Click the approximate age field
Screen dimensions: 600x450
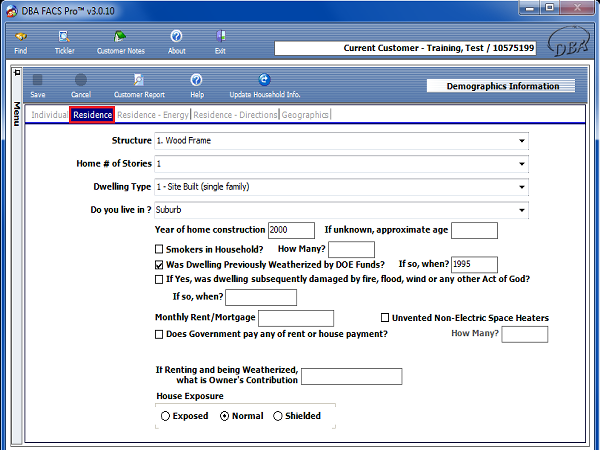(474, 230)
